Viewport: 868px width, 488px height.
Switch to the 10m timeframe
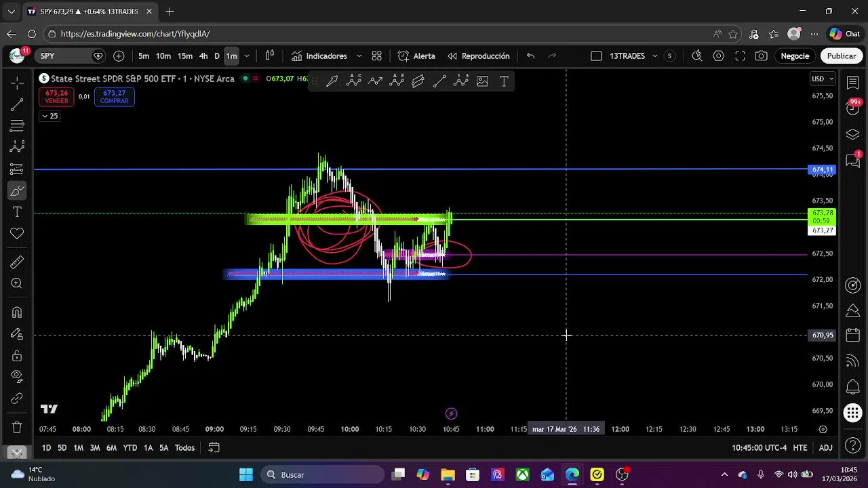click(163, 56)
